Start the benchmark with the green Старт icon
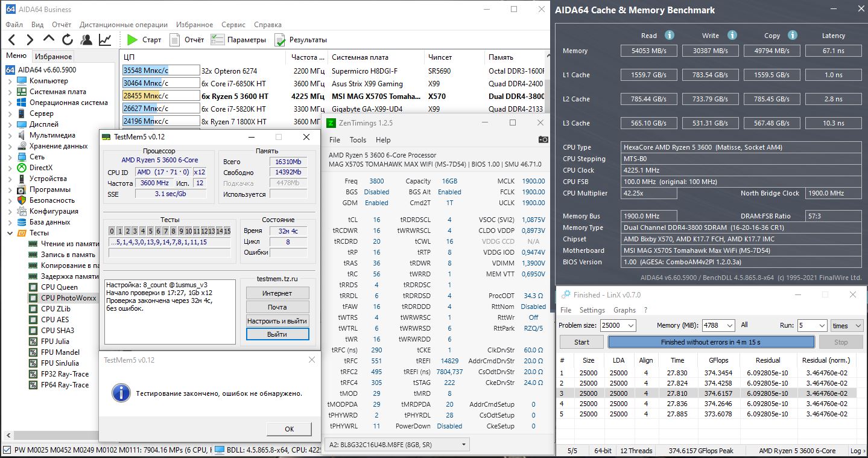This screenshot has width=868, height=458. (132, 40)
